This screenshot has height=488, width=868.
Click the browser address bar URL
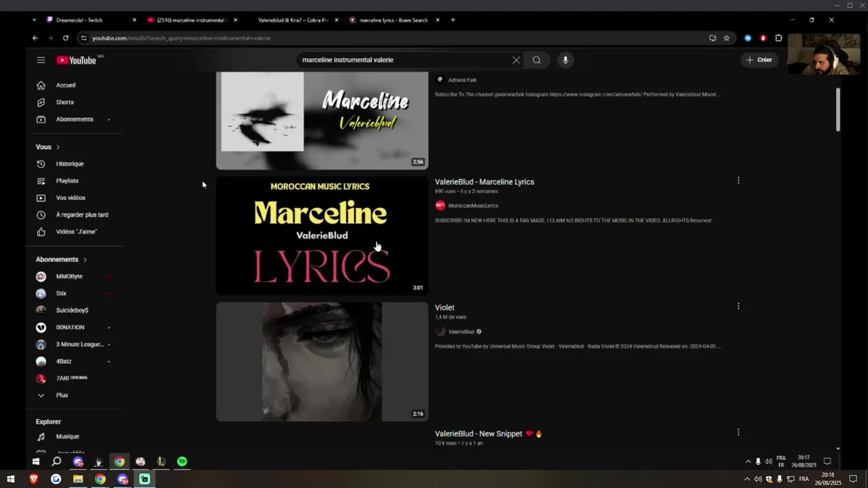point(181,38)
